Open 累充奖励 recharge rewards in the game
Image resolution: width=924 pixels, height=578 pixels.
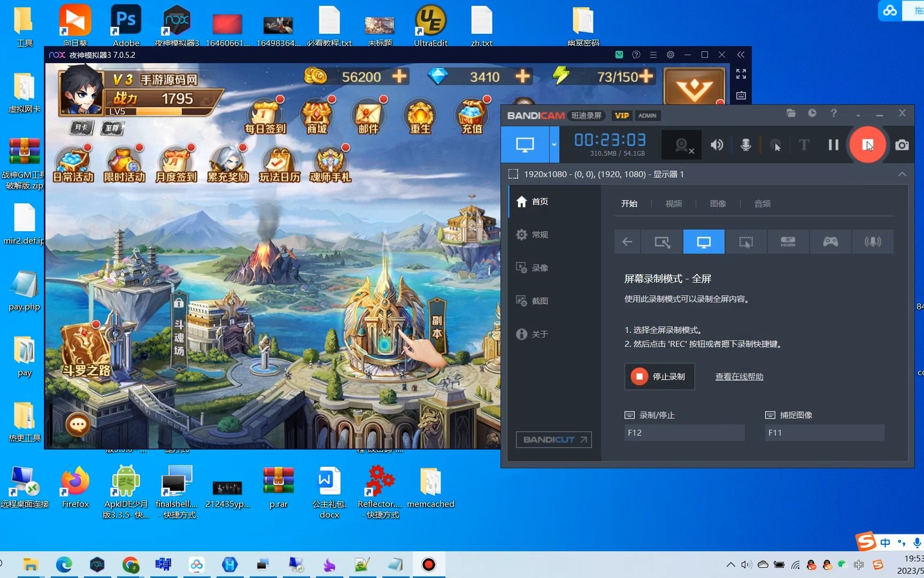pyautogui.click(x=228, y=164)
